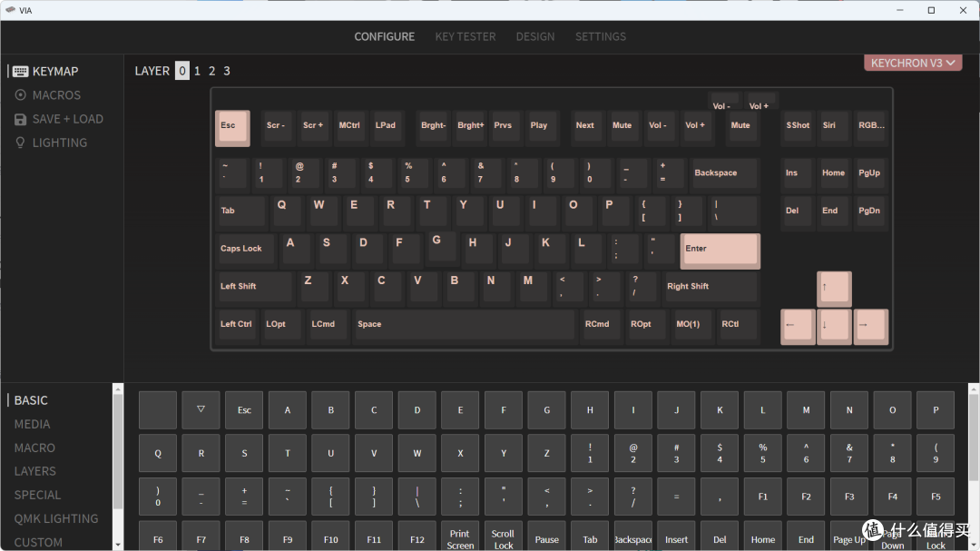Click the right arrow key on layout
The height and width of the screenshot is (551, 980).
(x=870, y=327)
